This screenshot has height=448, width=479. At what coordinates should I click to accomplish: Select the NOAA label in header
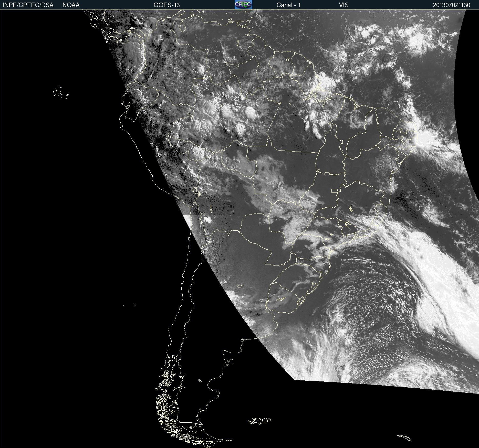coord(71,5)
